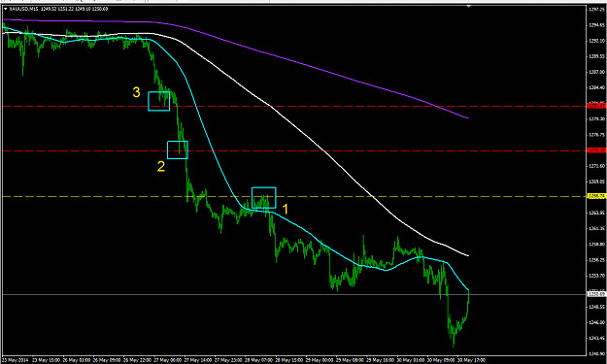The height and width of the screenshot is (364, 607).
Task: Click price scale value 1287.00
Action: coord(596,72)
